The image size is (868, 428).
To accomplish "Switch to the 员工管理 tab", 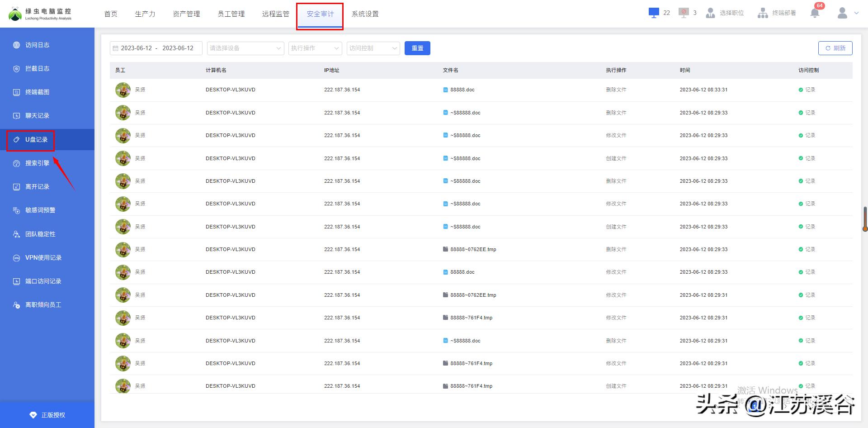I will click(231, 14).
